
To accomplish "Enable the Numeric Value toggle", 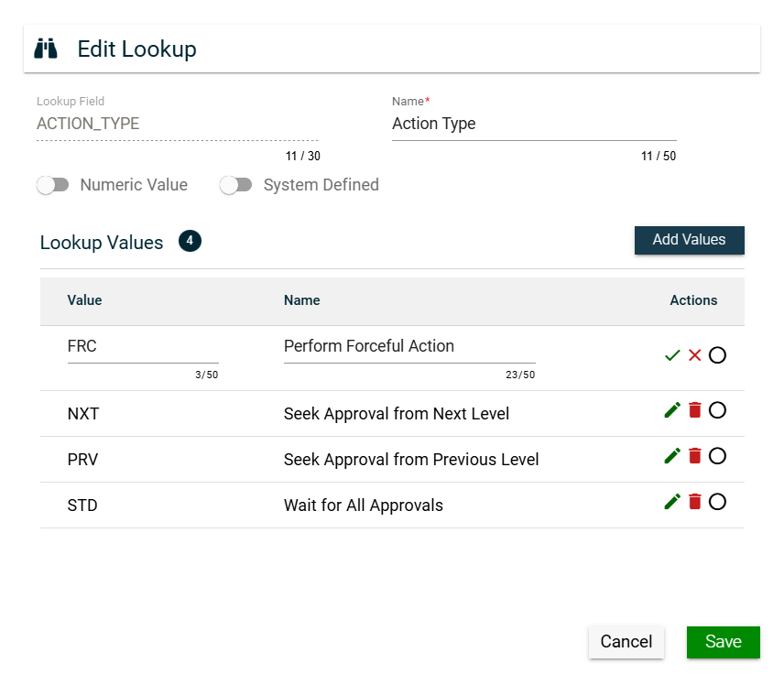I will pos(53,185).
